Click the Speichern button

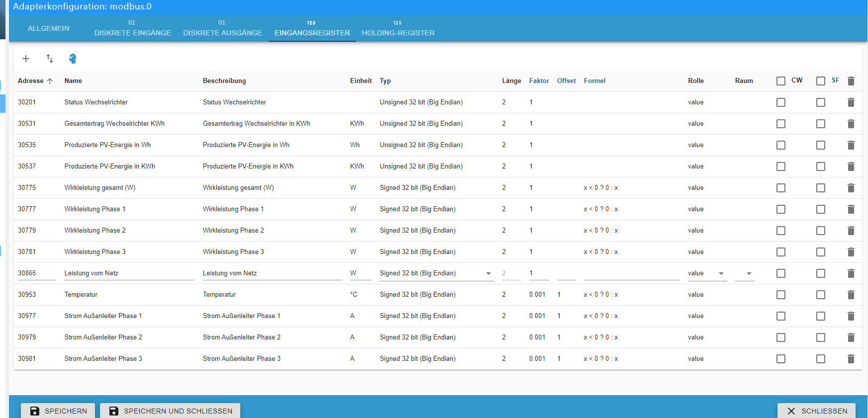click(x=58, y=411)
